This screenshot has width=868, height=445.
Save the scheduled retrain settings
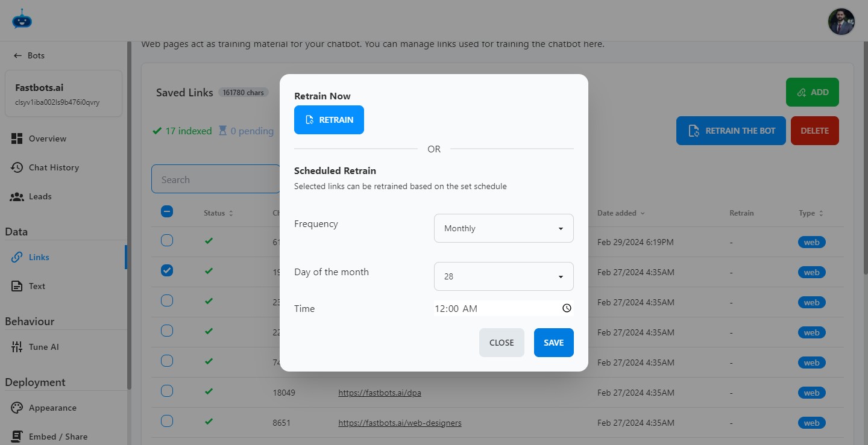(553, 343)
